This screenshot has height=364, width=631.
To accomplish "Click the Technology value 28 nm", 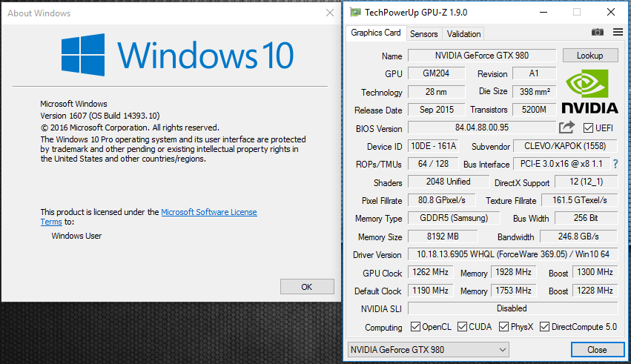I will point(436,92).
